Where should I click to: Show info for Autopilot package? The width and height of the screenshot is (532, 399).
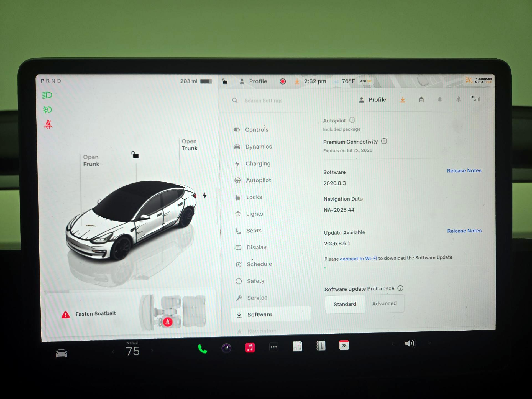click(x=352, y=120)
